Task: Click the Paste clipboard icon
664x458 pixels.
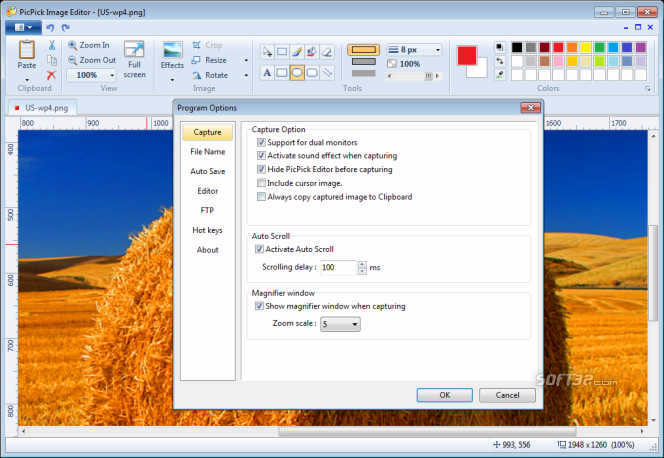Action: point(26,50)
